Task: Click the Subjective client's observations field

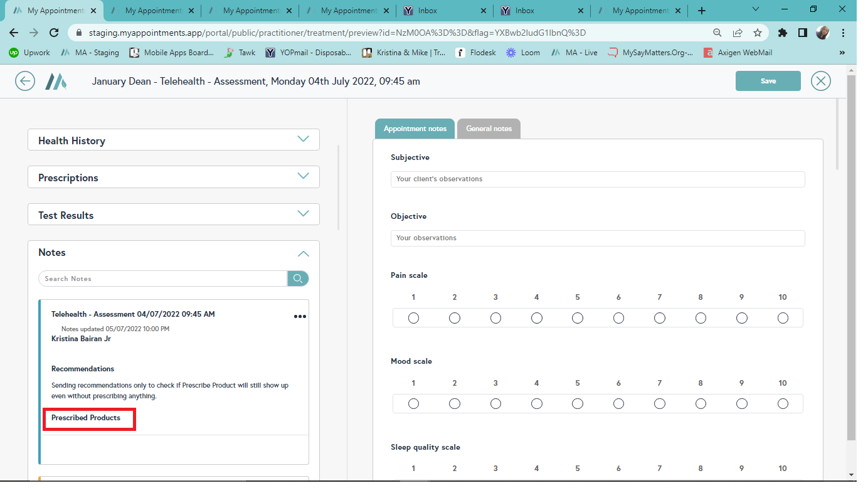Action: [597, 179]
